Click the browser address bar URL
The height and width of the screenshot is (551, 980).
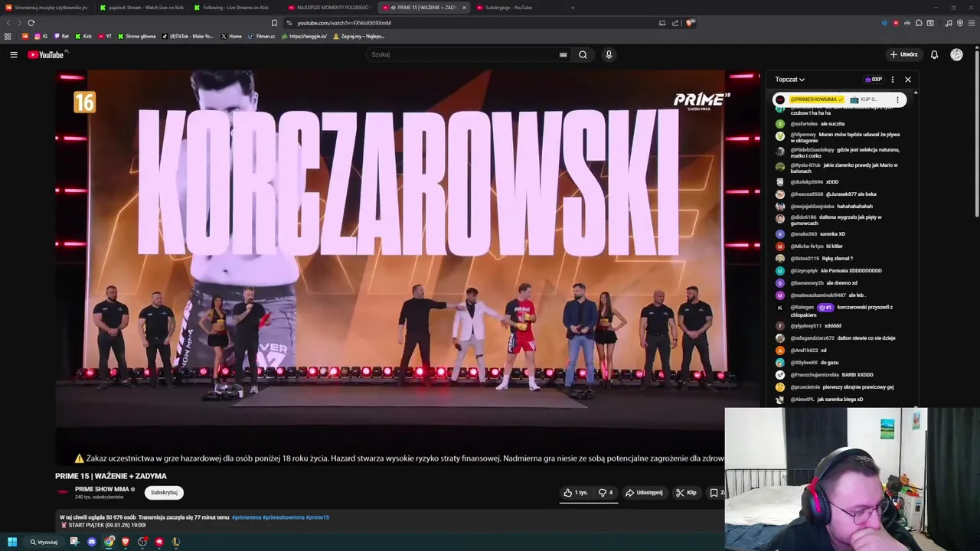344,23
